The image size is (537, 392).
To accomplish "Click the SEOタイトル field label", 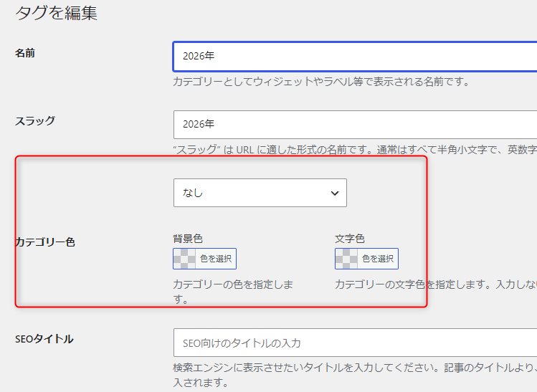I will coord(44,339).
